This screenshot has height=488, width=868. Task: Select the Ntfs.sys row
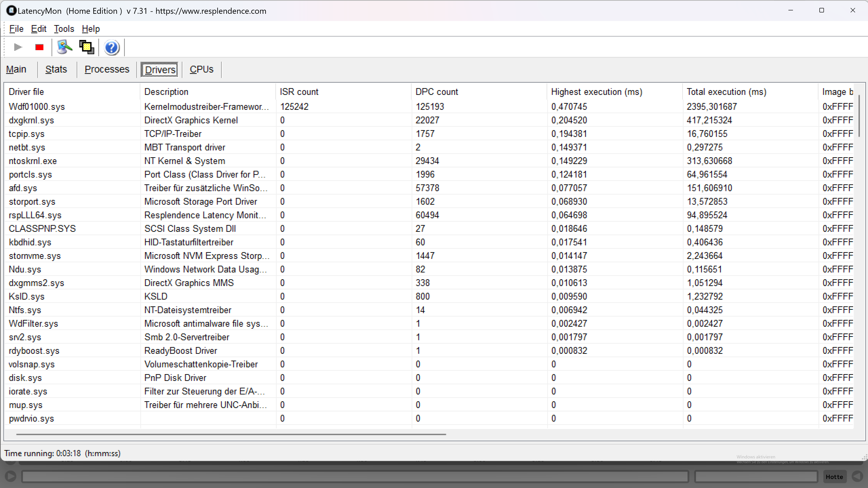[x=429, y=310]
